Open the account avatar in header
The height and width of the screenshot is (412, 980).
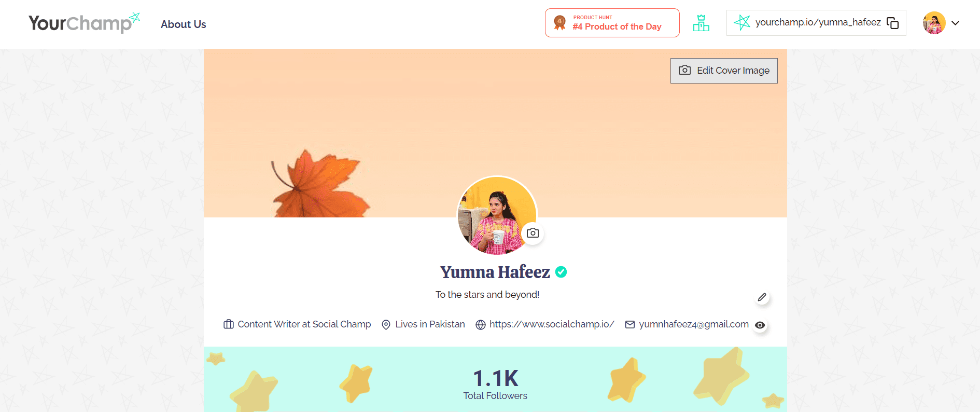click(934, 23)
